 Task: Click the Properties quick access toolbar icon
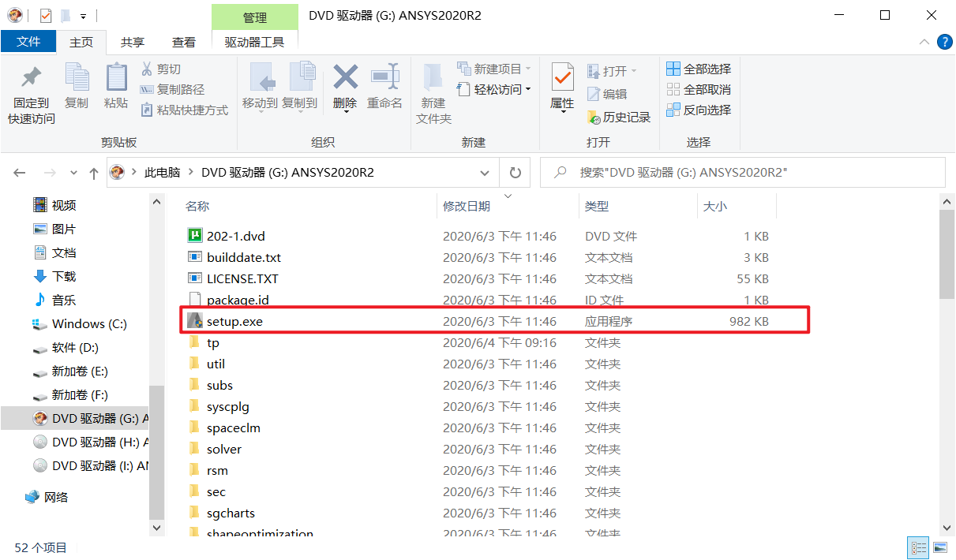(45, 15)
